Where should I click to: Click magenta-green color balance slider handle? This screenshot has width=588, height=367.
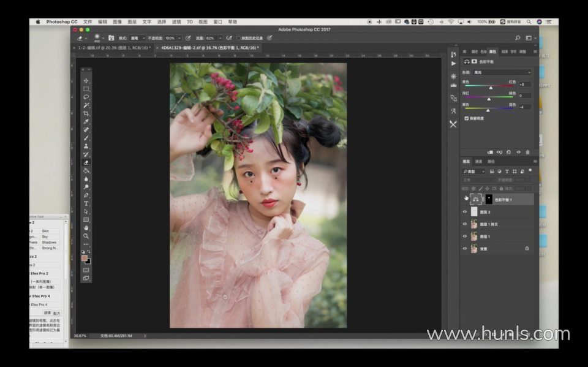489,99
